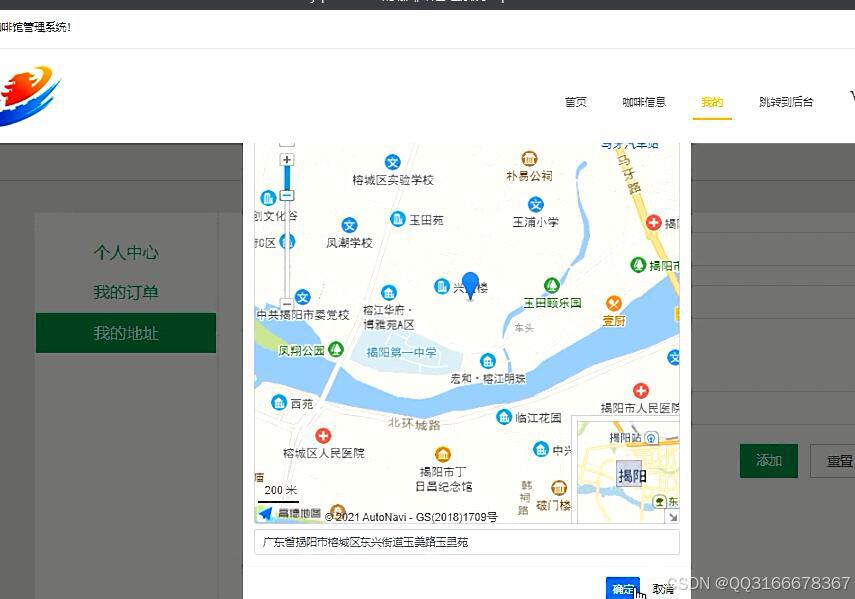Click the 北环城路 road label

coord(414,423)
